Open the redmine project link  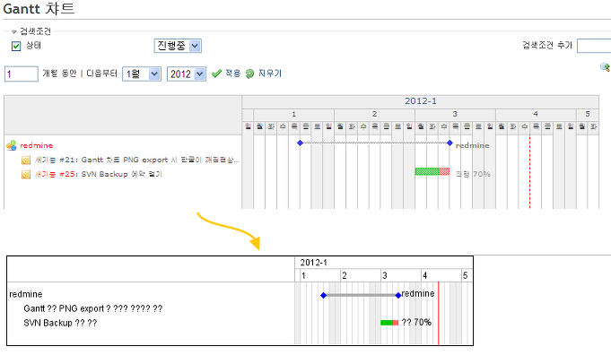(x=37, y=145)
